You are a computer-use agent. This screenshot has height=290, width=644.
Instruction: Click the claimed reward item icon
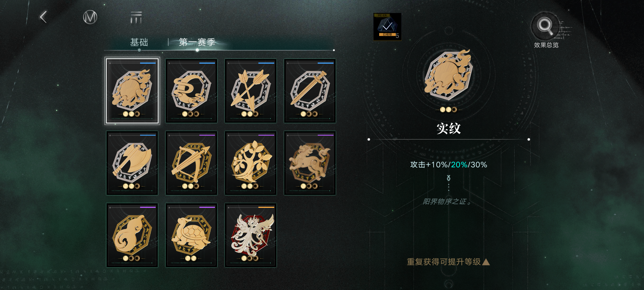[387, 27]
